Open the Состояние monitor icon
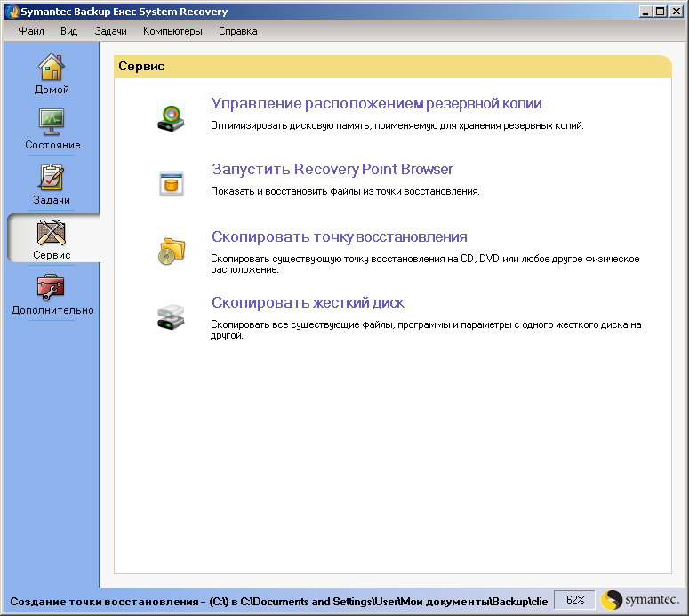 tap(52, 122)
